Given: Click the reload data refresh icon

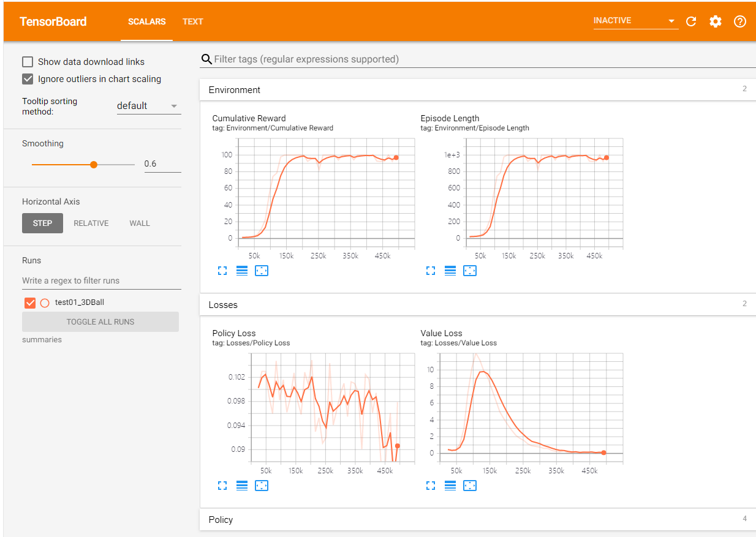Looking at the screenshot, I should pos(691,21).
